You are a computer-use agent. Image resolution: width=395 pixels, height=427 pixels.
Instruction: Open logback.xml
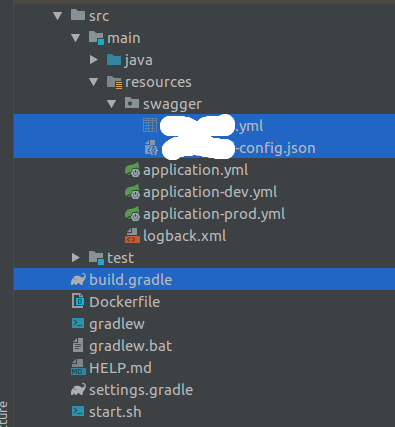click(x=185, y=236)
